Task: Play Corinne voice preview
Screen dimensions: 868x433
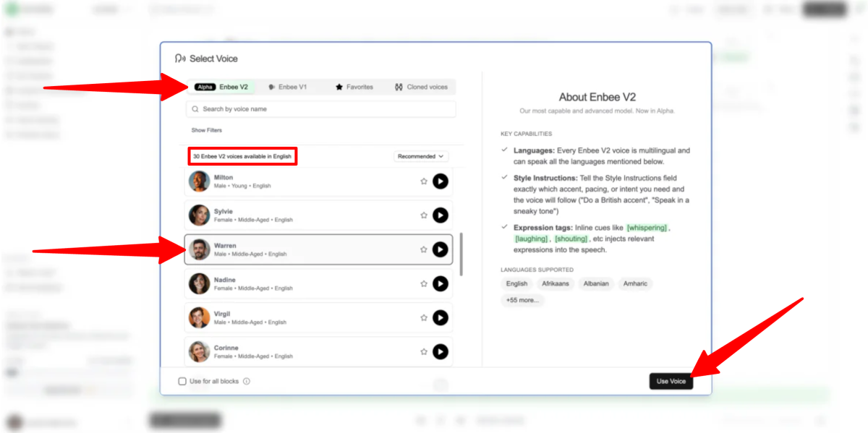Action: pos(441,352)
